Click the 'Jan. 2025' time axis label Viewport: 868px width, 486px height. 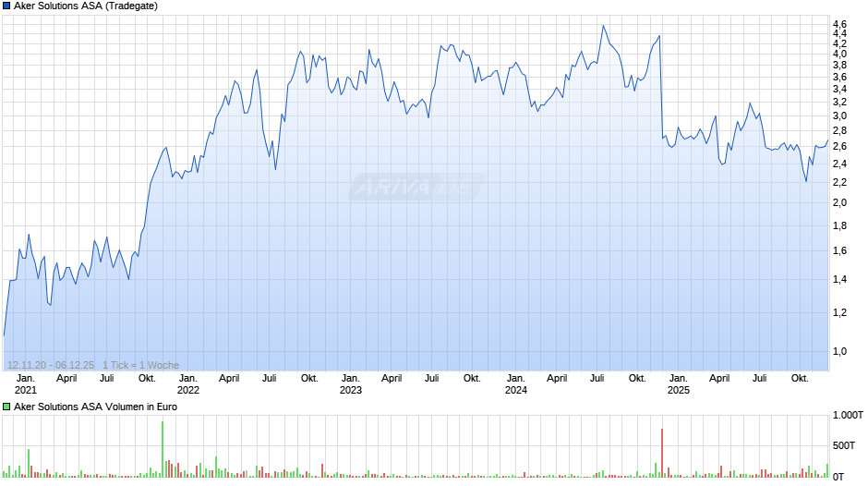point(678,384)
